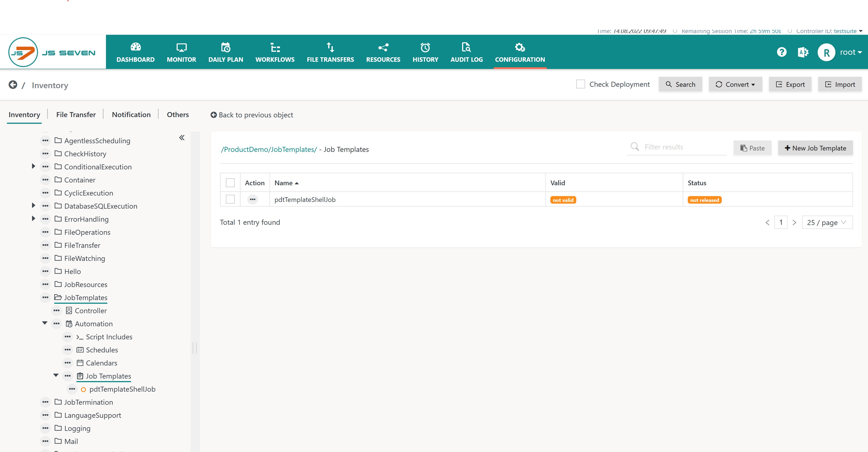Click Back to previous object link

252,115
